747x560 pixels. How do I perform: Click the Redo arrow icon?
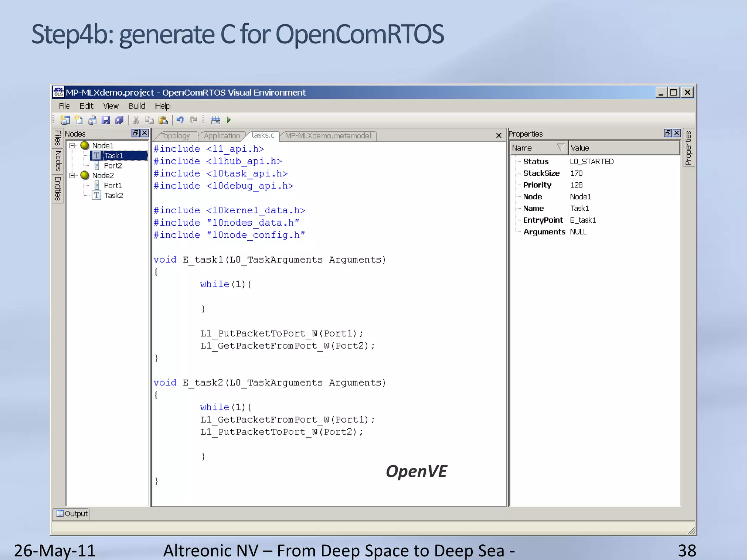click(194, 120)
